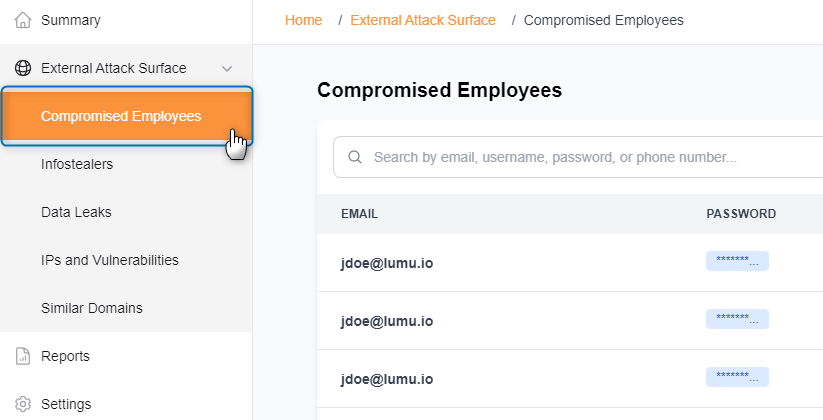Screen dimensions: 823x420
Task: Click the Reports chart icon
Action: pos(24,356)
